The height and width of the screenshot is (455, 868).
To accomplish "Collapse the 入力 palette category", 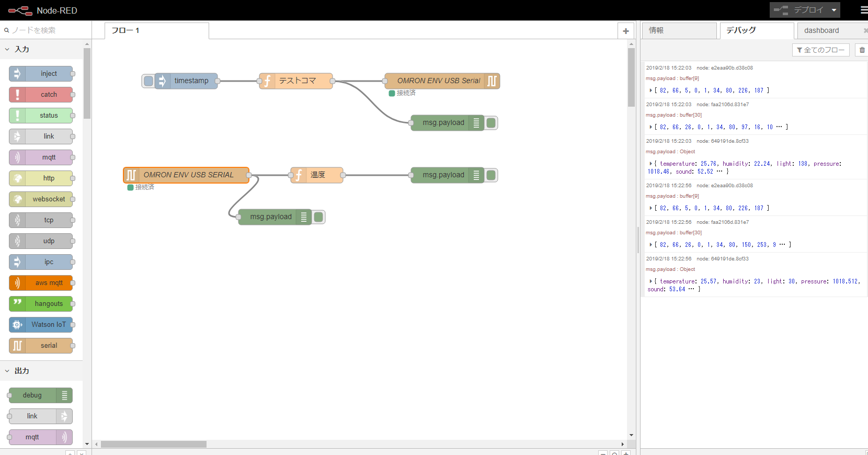I will (x=7, y=49).
